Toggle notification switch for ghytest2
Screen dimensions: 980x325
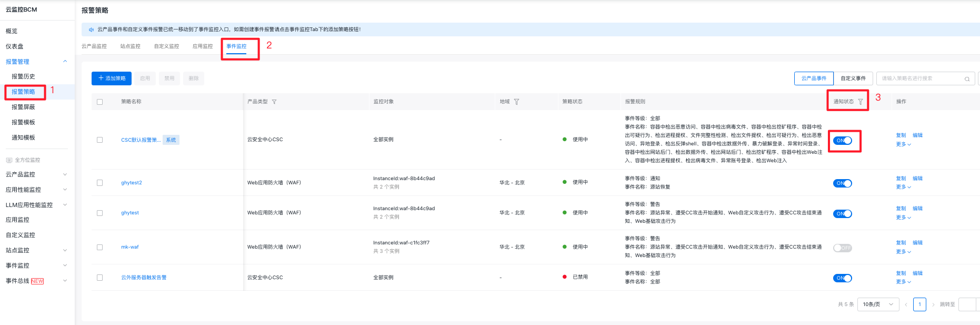(843, 183)
